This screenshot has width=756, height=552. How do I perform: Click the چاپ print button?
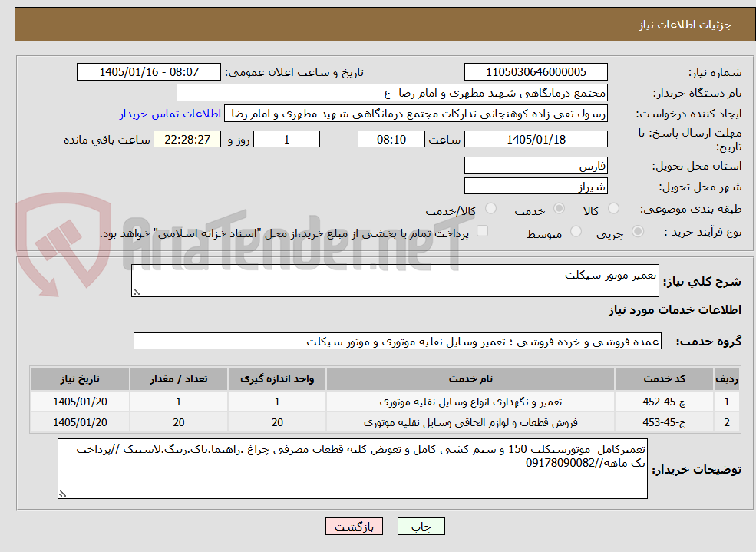point(421,527)
